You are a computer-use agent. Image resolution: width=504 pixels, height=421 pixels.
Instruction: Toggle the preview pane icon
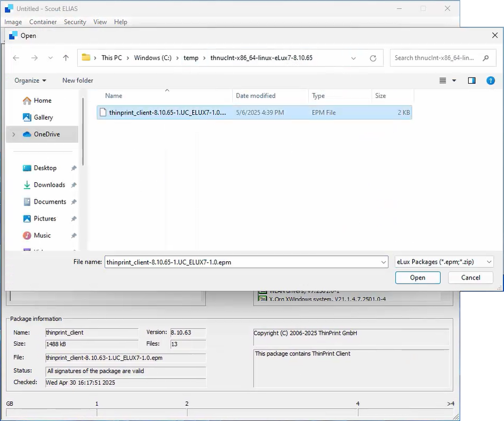pyautogui.click(x=472, y=80)
